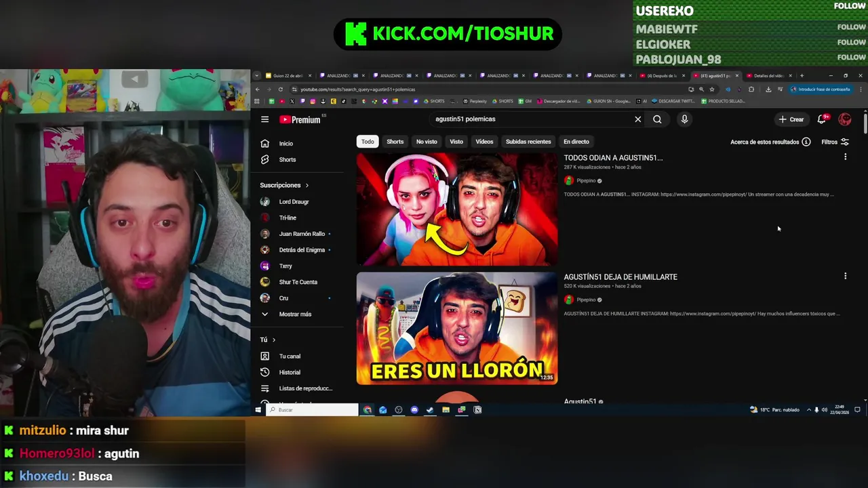Click the YouTube page scrollbar
This screenshot has height=488, width=868.
865,125
